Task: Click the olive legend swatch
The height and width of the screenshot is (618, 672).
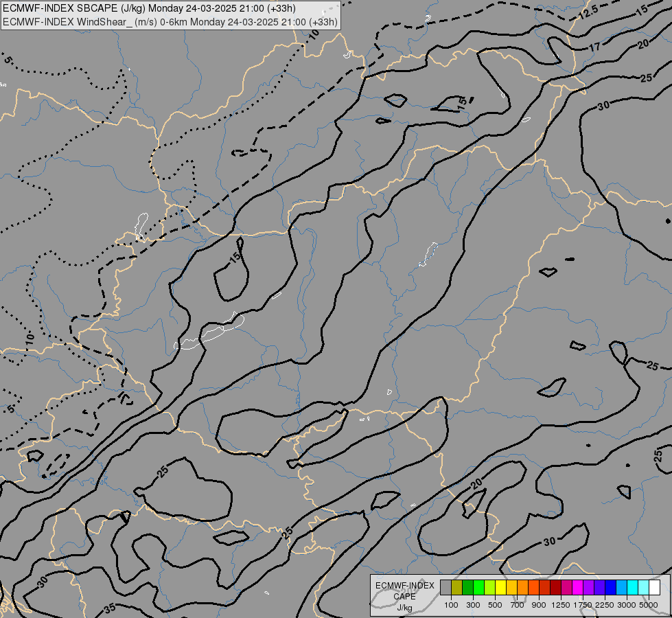Action: [x=457, y=588]
